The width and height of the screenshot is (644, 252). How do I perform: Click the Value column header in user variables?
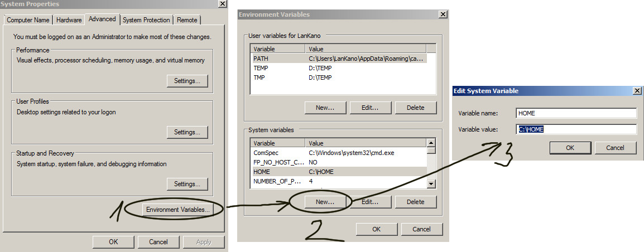tap(366, 49)
